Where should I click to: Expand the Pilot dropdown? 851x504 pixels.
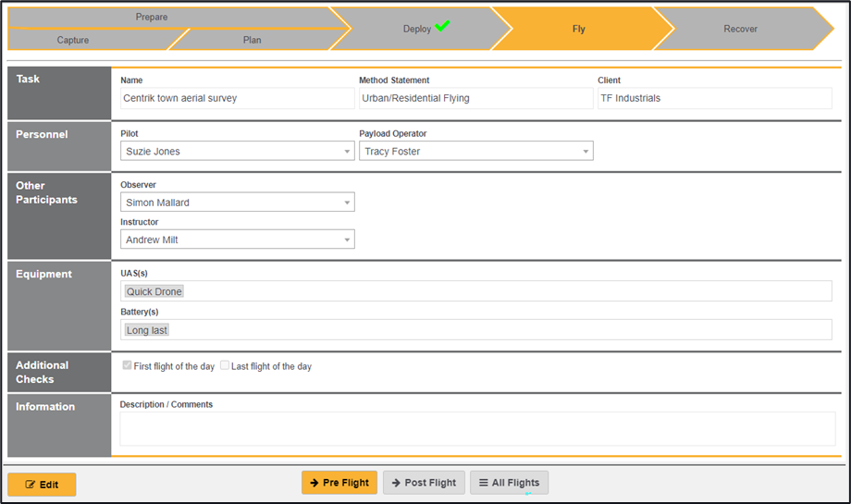(x=237, y=151)
